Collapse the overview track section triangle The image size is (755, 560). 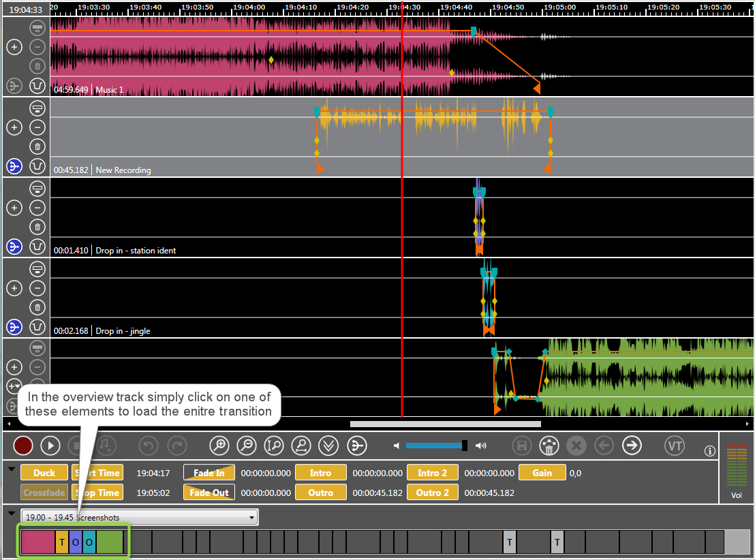point(12,513)
